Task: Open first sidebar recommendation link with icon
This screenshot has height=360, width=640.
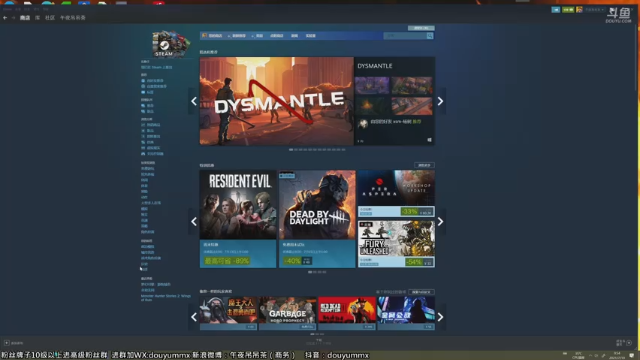Action: click(x=153, y=81)
